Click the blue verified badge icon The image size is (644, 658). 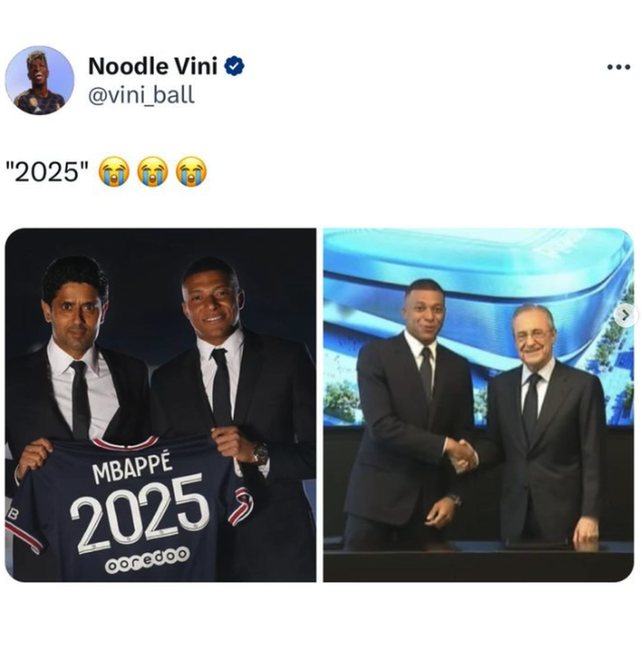click(x=234, y=66)
